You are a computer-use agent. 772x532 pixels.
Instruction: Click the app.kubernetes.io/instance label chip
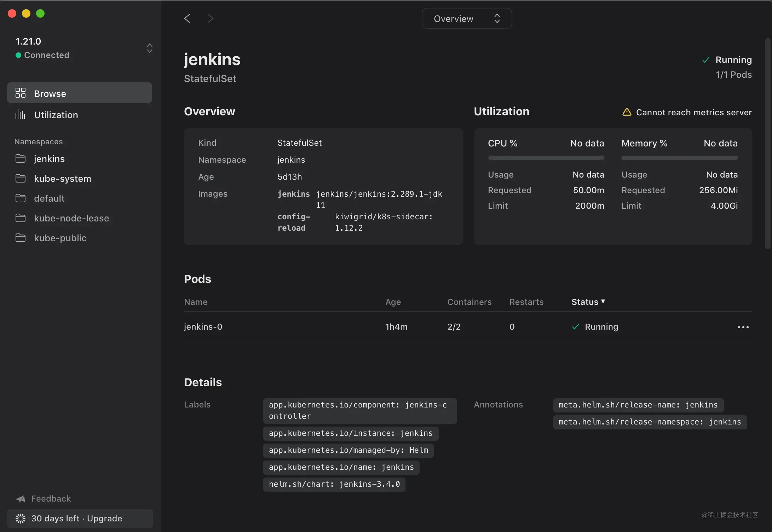[x=351, y=433]
